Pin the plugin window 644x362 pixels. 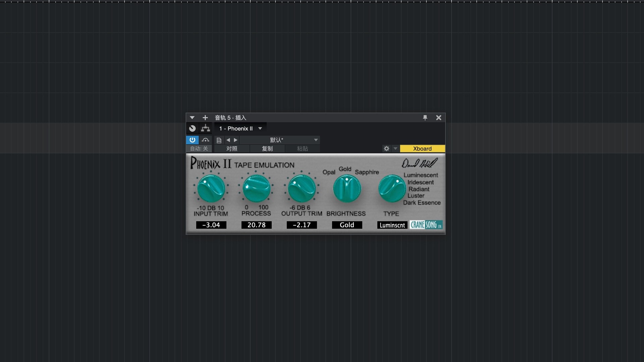point(425,118)
